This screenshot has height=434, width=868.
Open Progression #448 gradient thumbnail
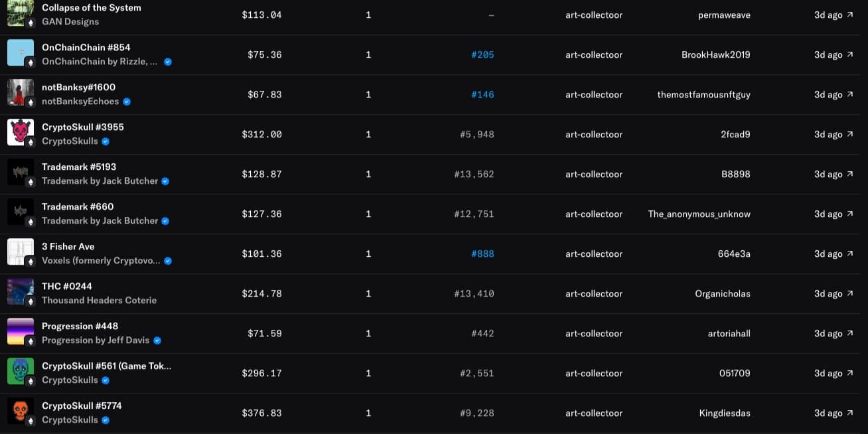click(x=21, y=332)
